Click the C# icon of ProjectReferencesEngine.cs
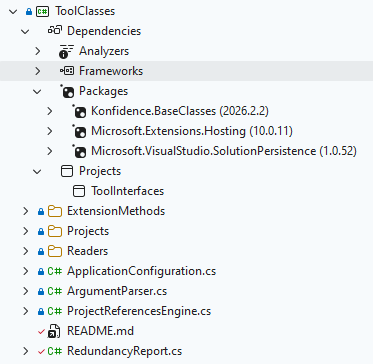This screenshot has width=373, height=364. (54, 311)
